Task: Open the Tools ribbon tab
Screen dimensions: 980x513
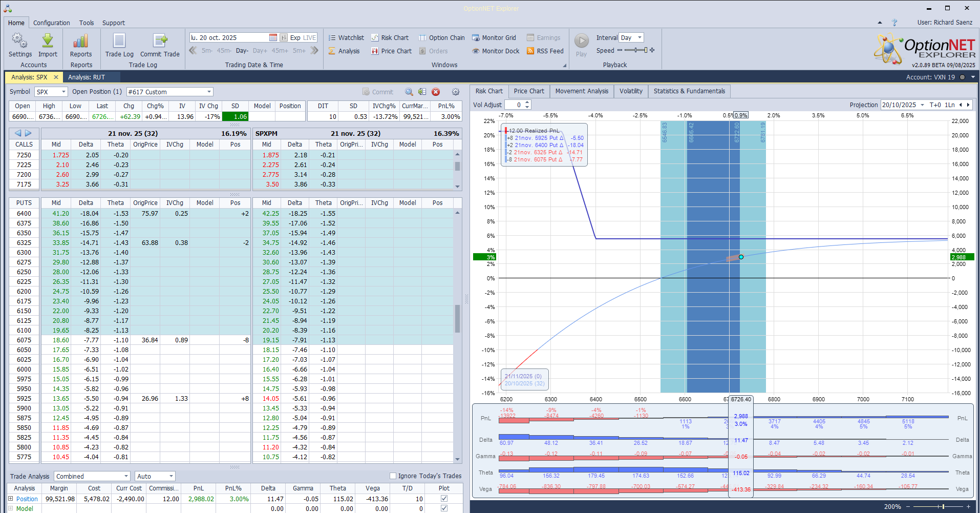Action: tap(87, 23)
